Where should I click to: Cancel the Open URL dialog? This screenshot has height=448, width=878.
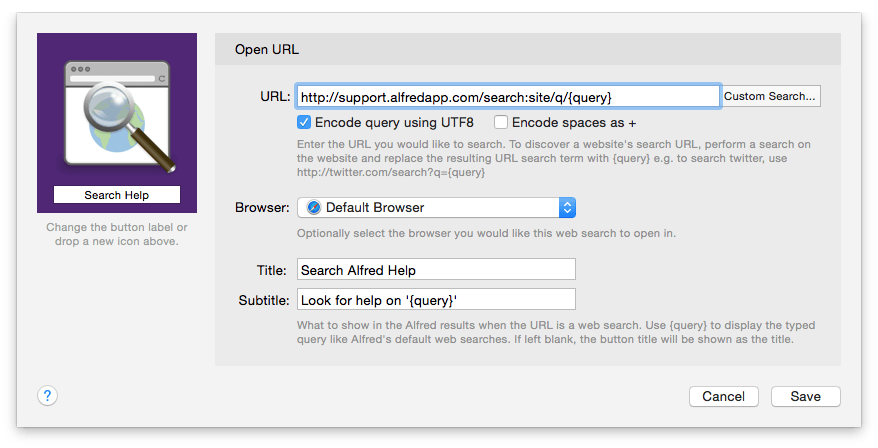pyautogui.click(x=723, y=396)
